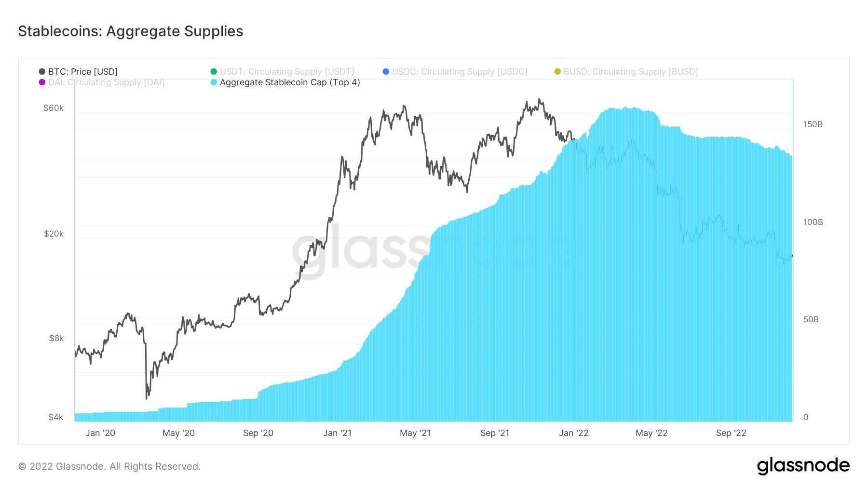The image size is (868, 488).
Task: Click the purple DAI legend dot
Action: click(x=42, y=82)
